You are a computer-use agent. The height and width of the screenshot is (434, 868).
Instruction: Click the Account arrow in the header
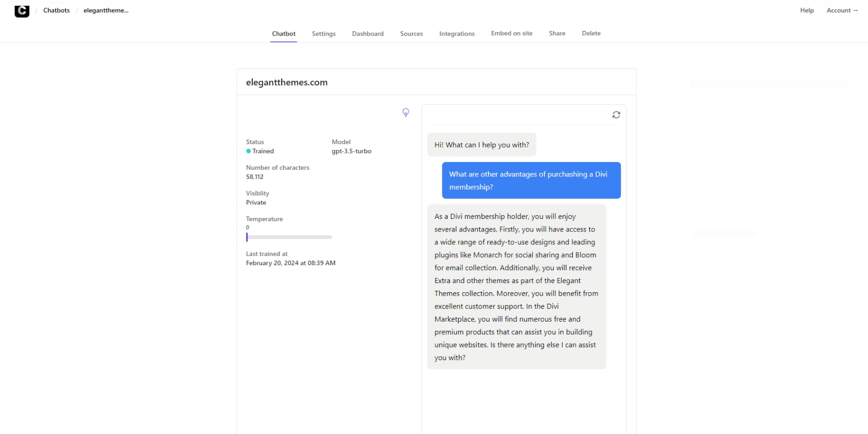click(x=842, y=10)
